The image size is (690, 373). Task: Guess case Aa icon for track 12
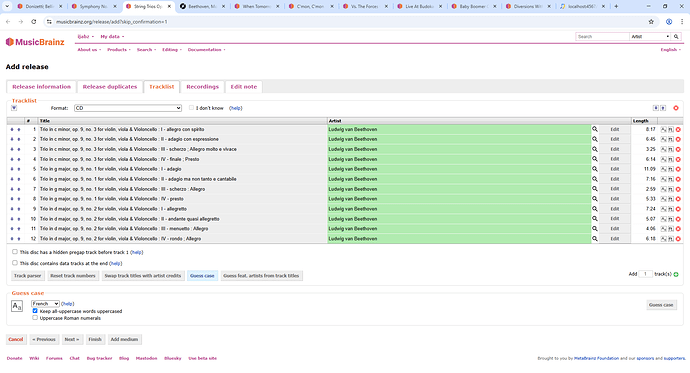tap(664, 239)
